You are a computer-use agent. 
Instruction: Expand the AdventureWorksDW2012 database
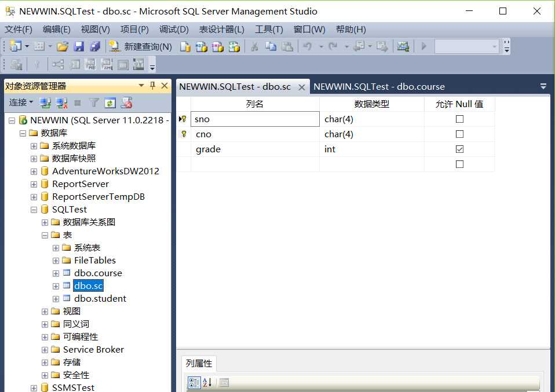pos(34,171)
